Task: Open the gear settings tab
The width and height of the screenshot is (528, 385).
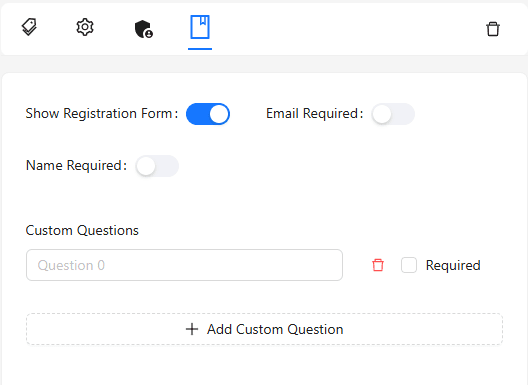Action: pos(85,27)
